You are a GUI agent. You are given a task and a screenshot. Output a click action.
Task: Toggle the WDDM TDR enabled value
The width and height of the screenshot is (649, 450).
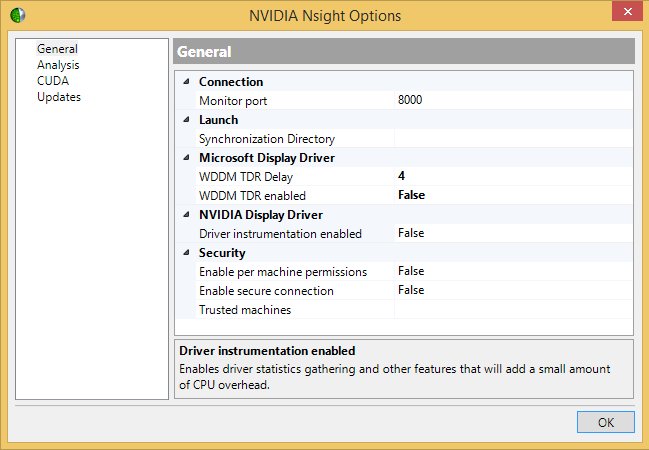pyautogui.click(x=512, y=196)
